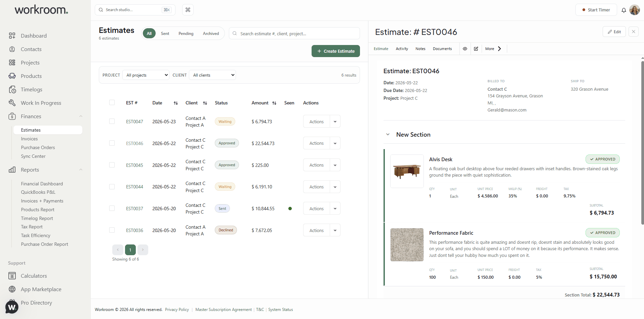Image resolution: width=644 pixels, height=319 pixels.
Task: Click the workroom logo
Action: click(41, 9)
